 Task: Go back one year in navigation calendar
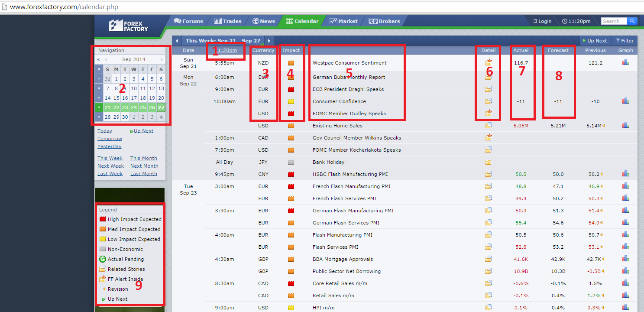click(98, 59)
